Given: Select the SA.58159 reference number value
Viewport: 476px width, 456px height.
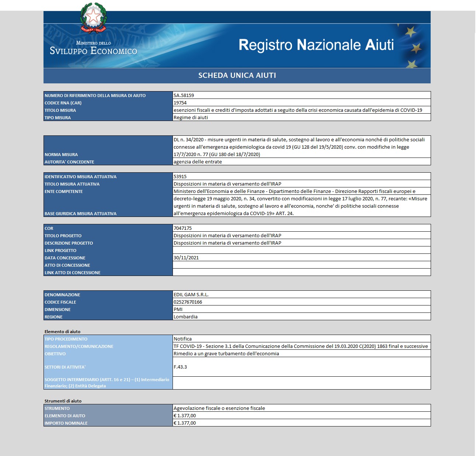Looking at the screenshot, I should [184, 95].
